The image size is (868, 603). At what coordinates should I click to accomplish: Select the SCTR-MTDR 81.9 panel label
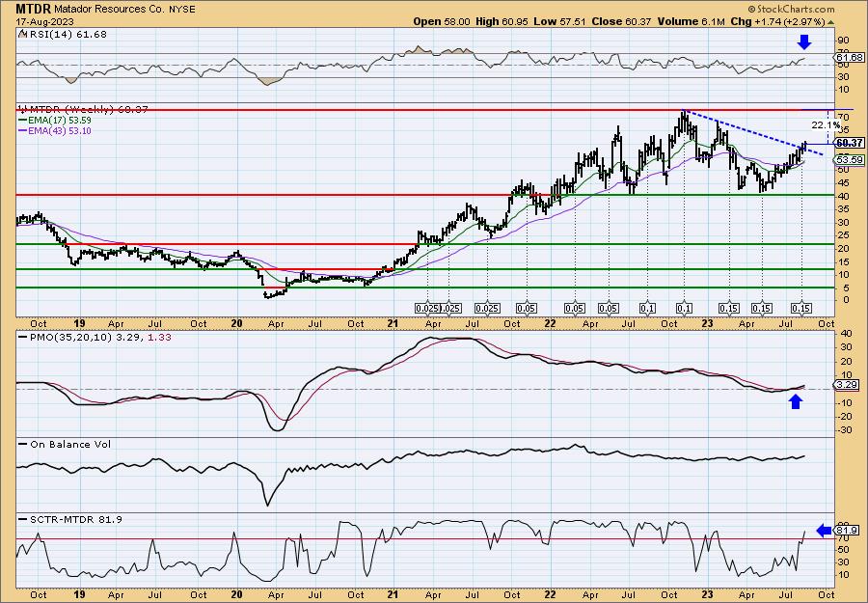70,519
